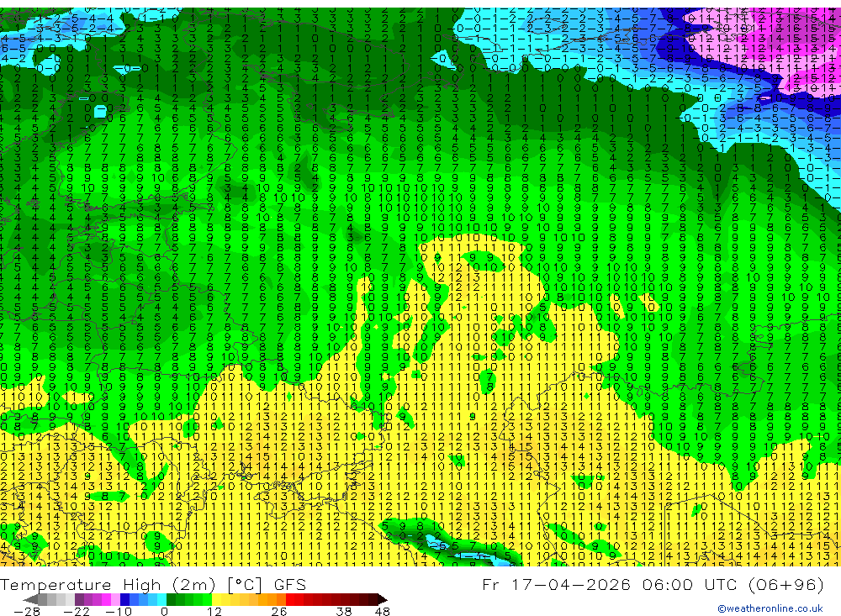Click the -10 legend label
Viewport: 841px width, 616px height.
click(x=119, y=612)
